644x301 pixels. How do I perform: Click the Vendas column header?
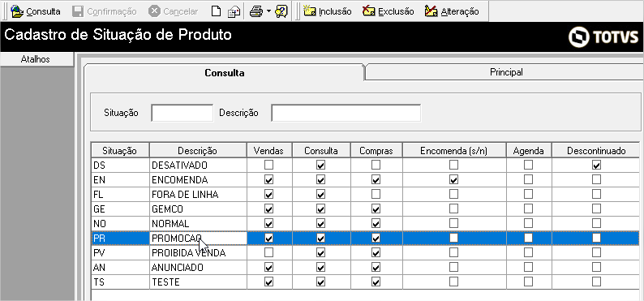tap(269, 151)
